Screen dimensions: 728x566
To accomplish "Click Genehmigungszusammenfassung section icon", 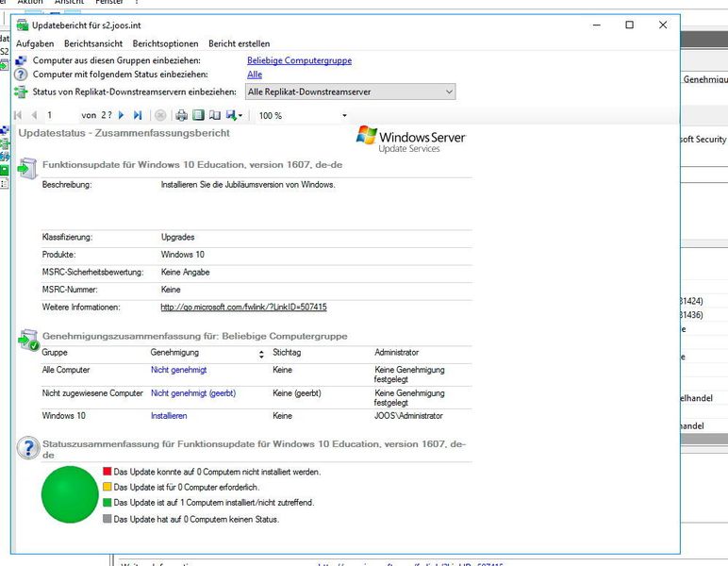I will pos(28,340).
